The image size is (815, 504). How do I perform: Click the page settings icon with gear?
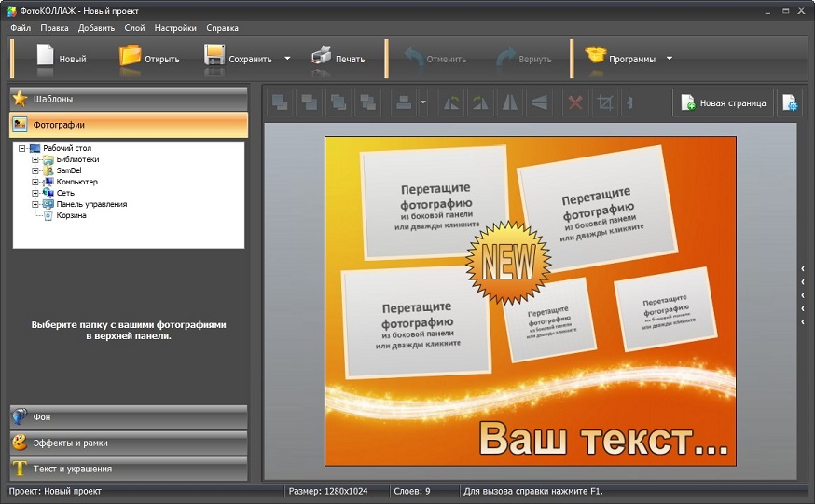pos(789,102)
